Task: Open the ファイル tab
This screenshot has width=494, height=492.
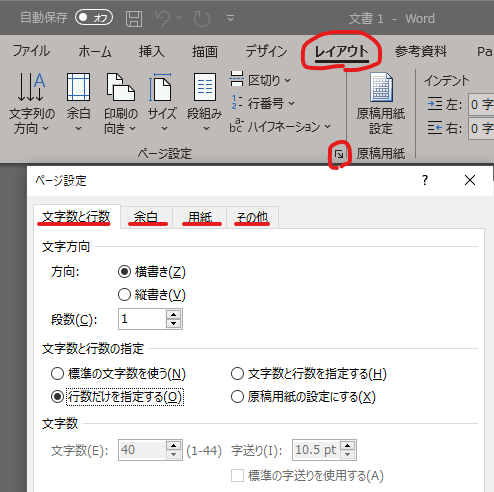Action: pos(31,51)
